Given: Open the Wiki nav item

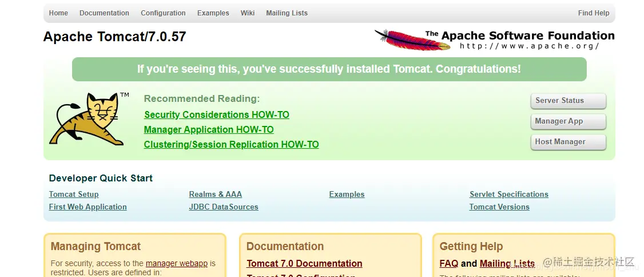Looking at the screenshot, I should tap(248, 13).
